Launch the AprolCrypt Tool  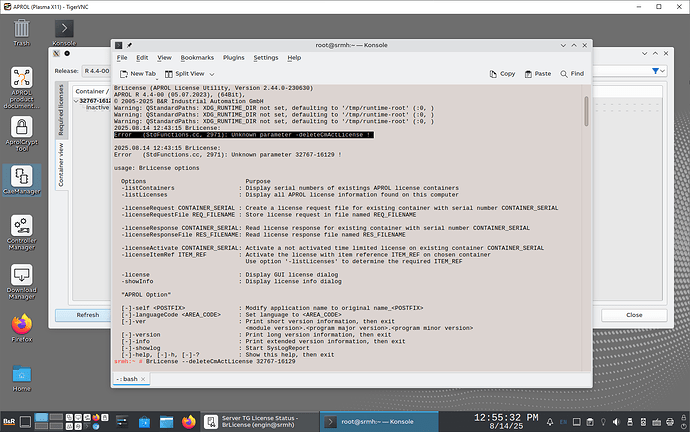[22, 134]
